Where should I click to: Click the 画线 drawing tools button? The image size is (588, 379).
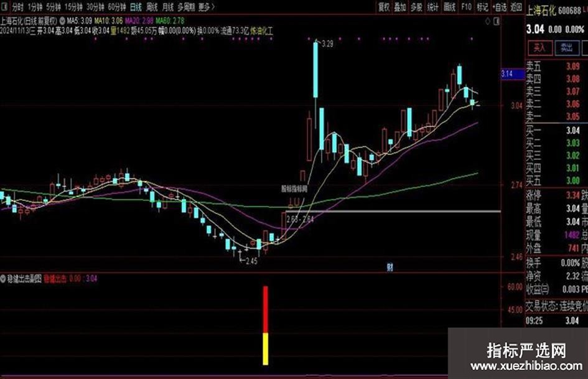pos(449,7)
